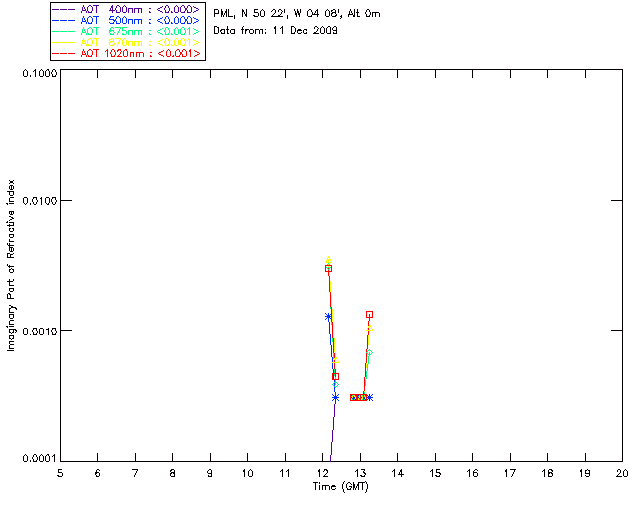The height and width of the screenshot is (512, 640).
Task: Click the x-axis tick label 8
Action: 173,473
